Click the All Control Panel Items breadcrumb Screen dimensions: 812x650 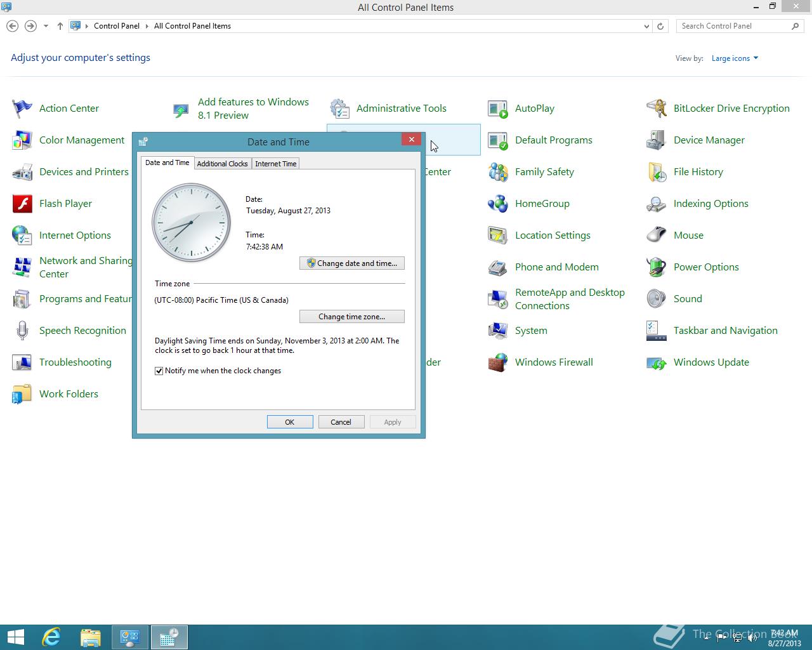(x=192, y=26)
